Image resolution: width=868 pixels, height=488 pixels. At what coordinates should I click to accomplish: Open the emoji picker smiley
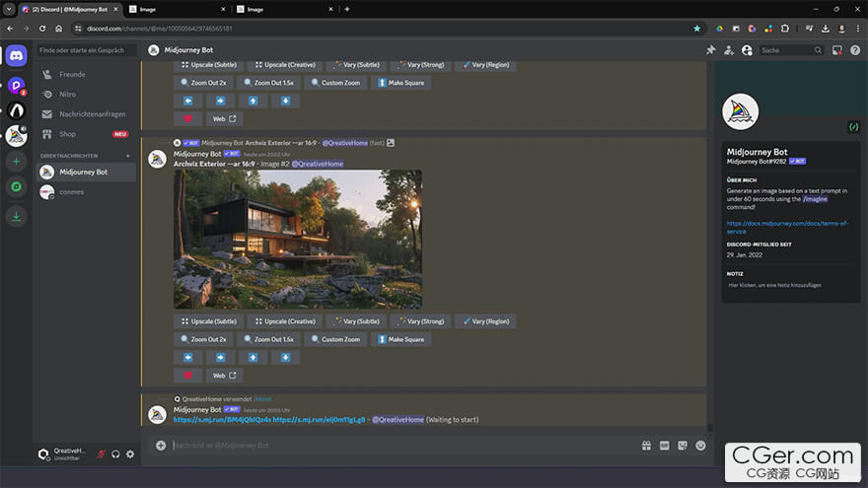pyautogui.click(x=701, y=446)
